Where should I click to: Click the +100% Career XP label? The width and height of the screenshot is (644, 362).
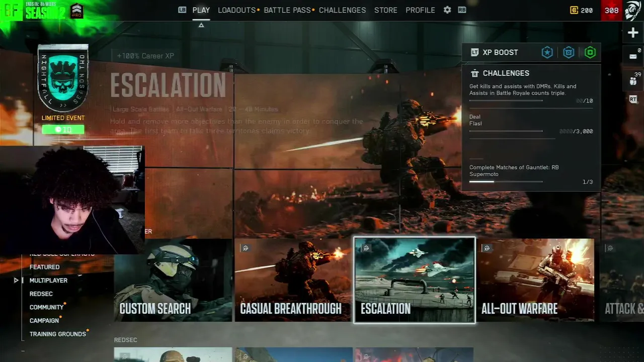coord(145,56)
